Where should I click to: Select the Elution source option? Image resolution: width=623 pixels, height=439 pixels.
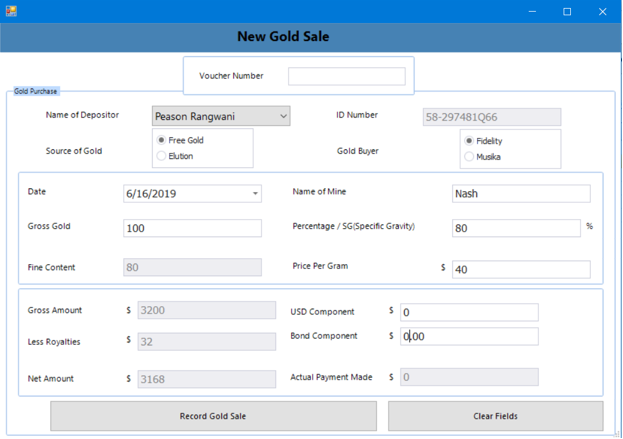pos(161,156)
